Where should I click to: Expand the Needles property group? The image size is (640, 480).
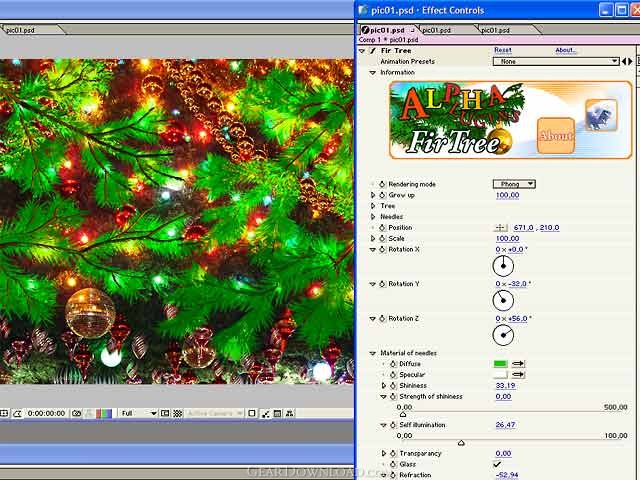tap(373, 217)
